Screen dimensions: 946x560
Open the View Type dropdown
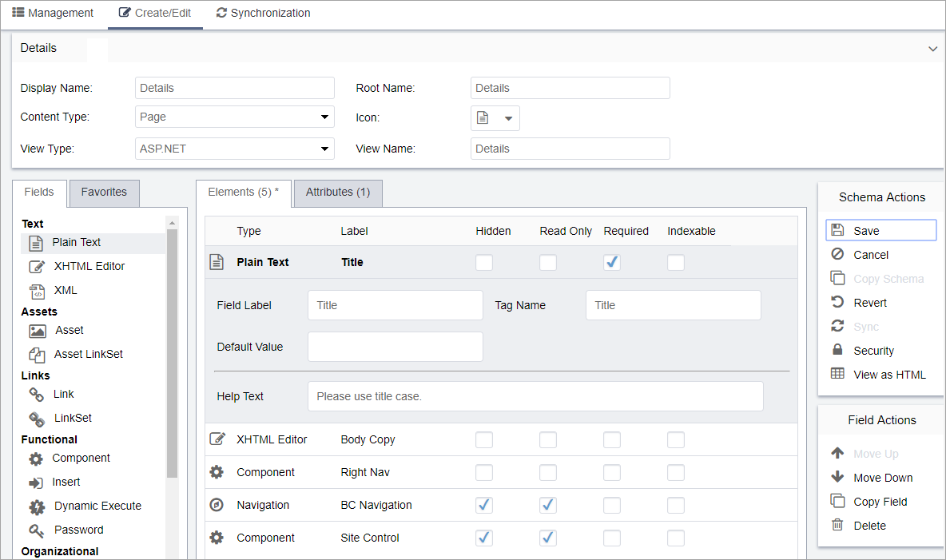(235, 149)
